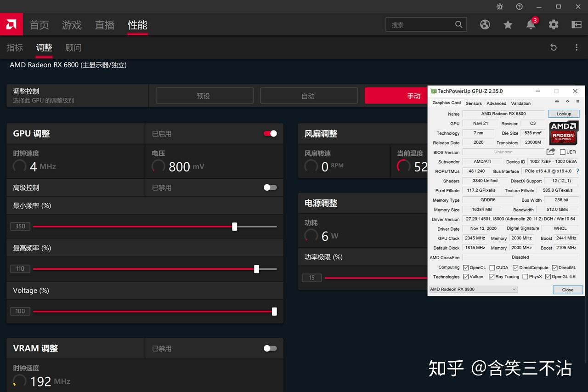Check the UEFI checkbox in GPU-Z
588x392 pixels.
point(562,152)
